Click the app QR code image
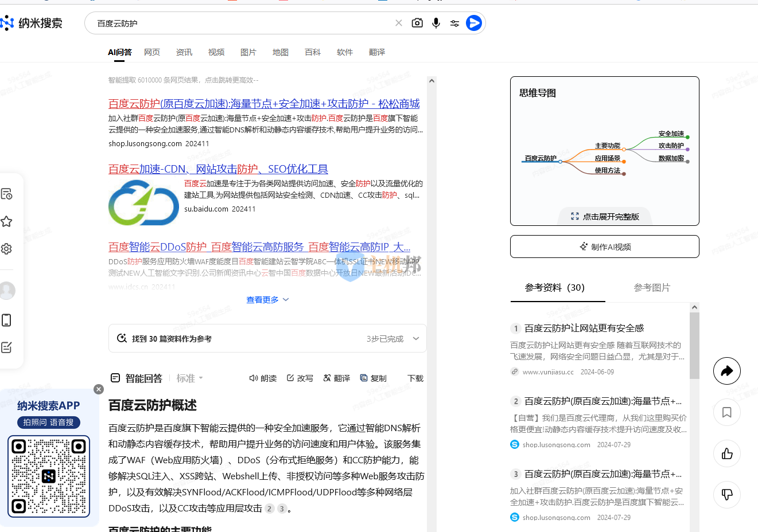The height and width of the screenshot is (532, 758). [x=49, y=476]
